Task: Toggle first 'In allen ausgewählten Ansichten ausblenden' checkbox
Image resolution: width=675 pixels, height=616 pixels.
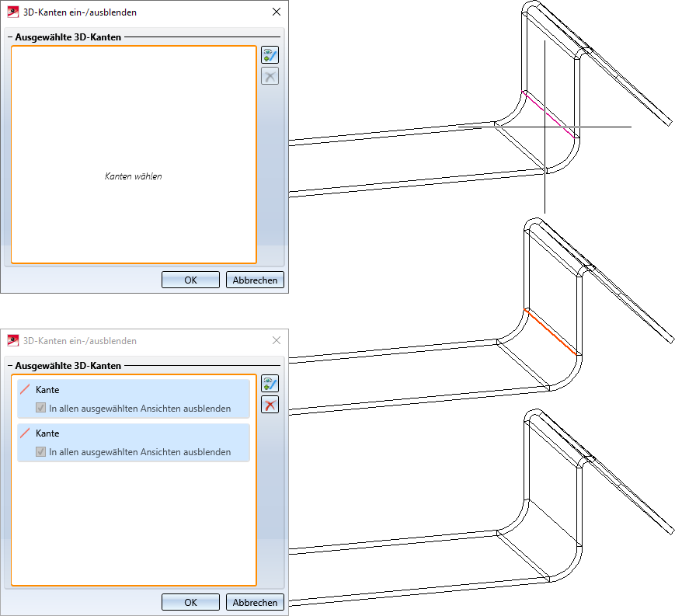Action: pos(41,408)
